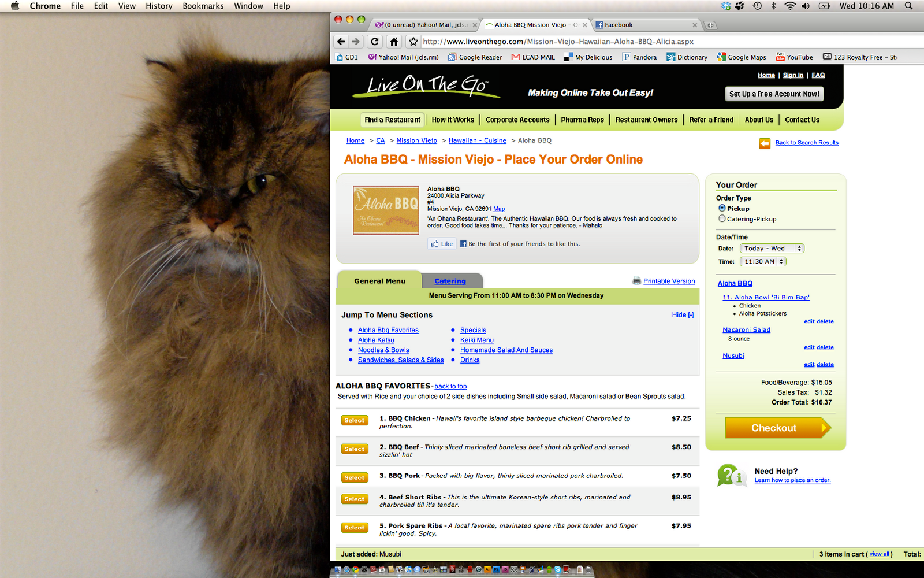Click the Printable Version link
The image size is (924, 578).
click(x=669, y=281)
